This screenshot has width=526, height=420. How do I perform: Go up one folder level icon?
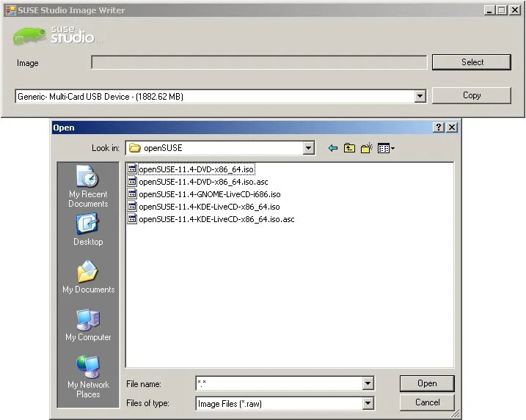point(349,148)
